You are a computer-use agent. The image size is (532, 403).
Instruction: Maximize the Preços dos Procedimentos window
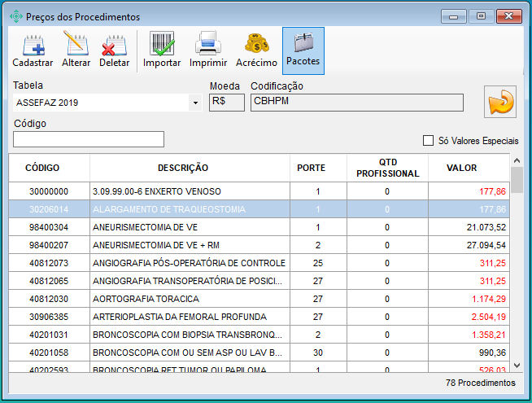(481, 15)
